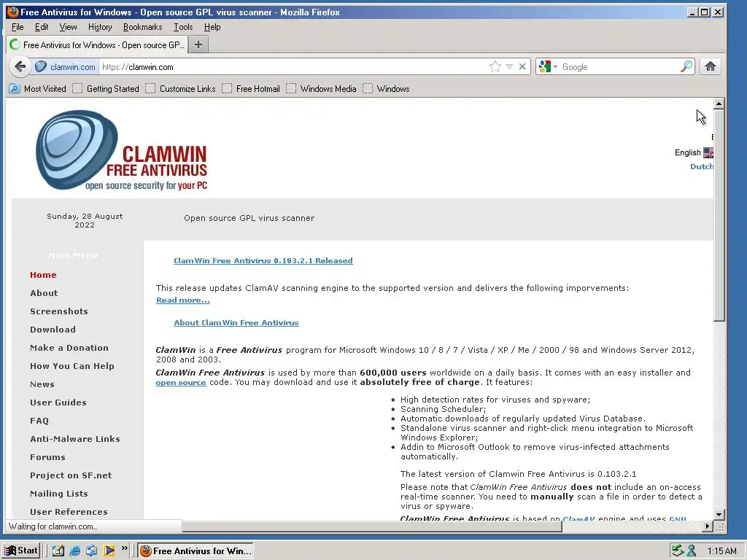This screenshot has height=560, width=747.
Task: Open Screenshots in the sidebar
Action: click(58, 311)
